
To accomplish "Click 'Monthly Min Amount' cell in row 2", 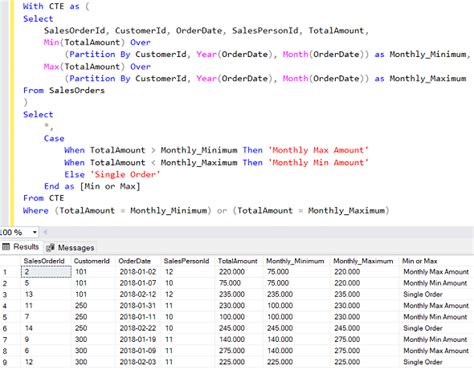I will [x=435, y=283].
